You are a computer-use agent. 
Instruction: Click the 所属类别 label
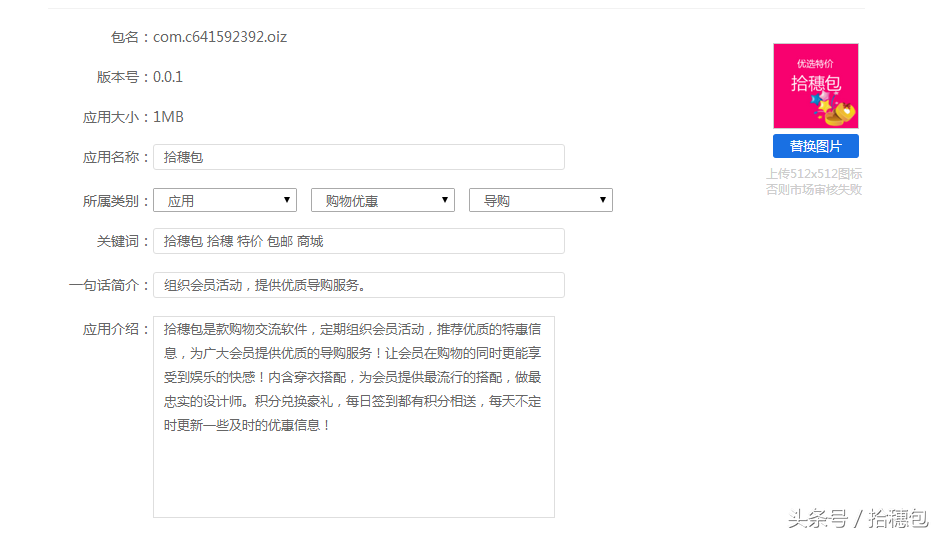pyautogui.click(x=116, y=201)
